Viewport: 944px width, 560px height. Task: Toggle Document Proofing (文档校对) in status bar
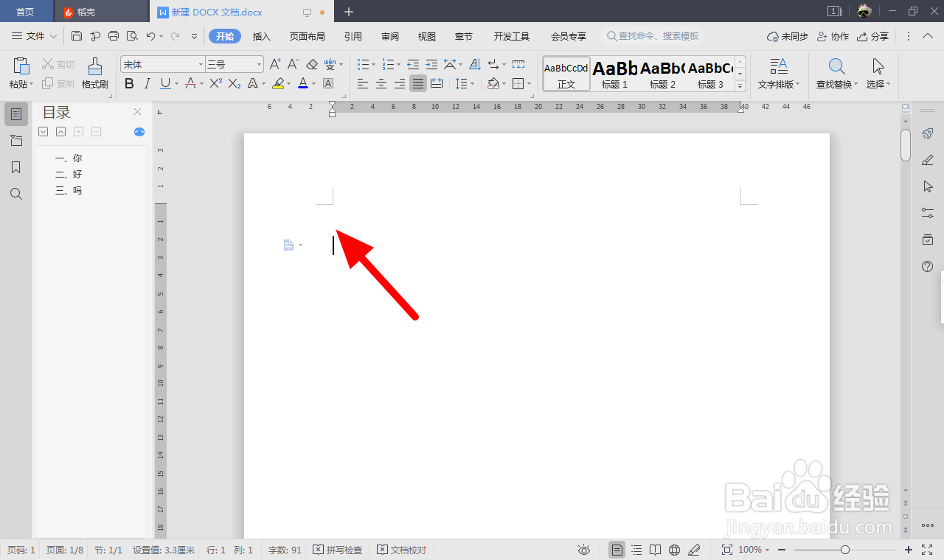point(402,550)
